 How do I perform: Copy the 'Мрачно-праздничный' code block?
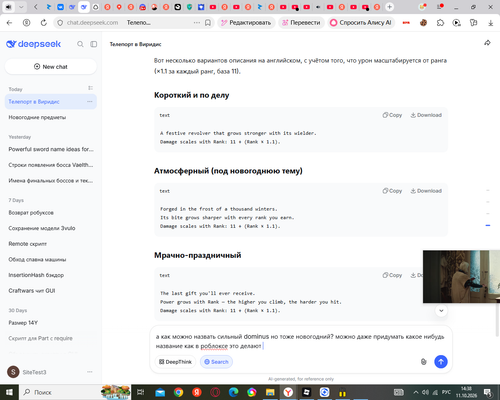pyautogui.click(x=392, y=275)
